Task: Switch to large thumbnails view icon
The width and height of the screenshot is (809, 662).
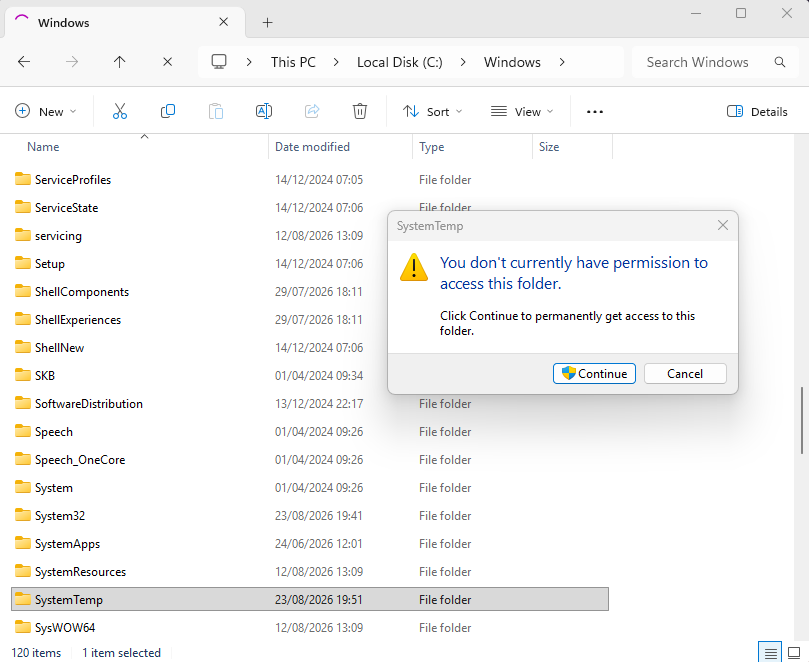Action: tap(795, 653)
